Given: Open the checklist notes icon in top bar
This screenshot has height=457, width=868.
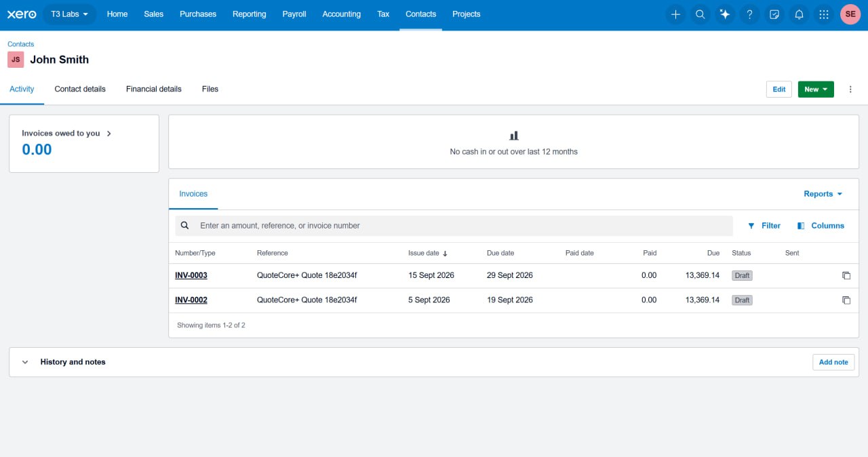Looking at the screenshot, I should point(774,14).
